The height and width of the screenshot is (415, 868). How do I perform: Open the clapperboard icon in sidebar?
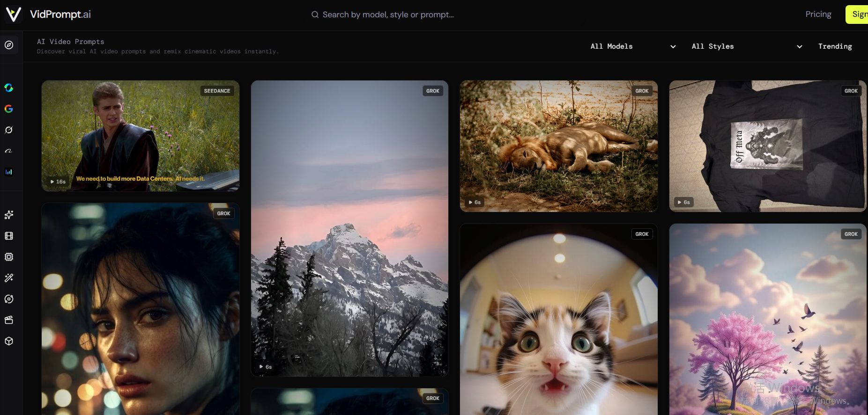(9, 320)
